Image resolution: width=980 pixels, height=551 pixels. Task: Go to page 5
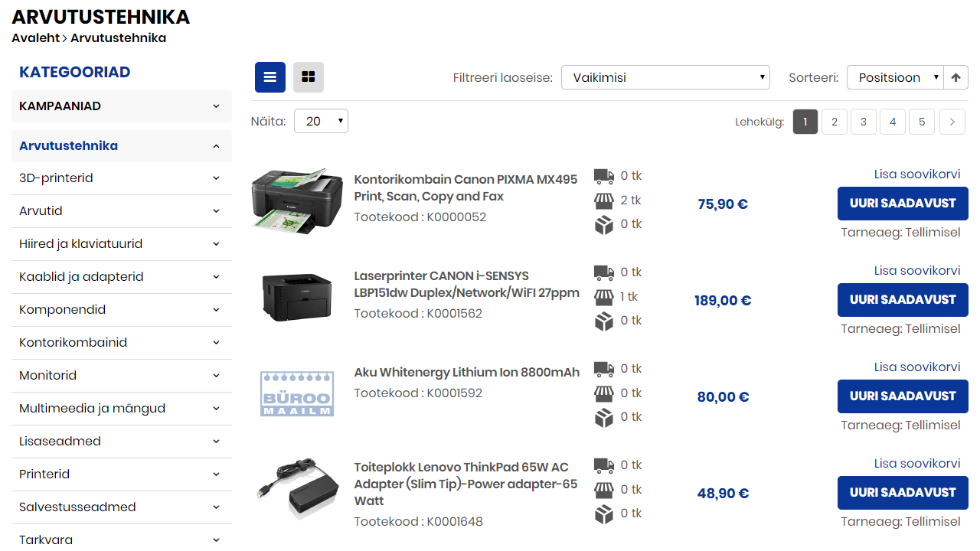tap(922, 122)
